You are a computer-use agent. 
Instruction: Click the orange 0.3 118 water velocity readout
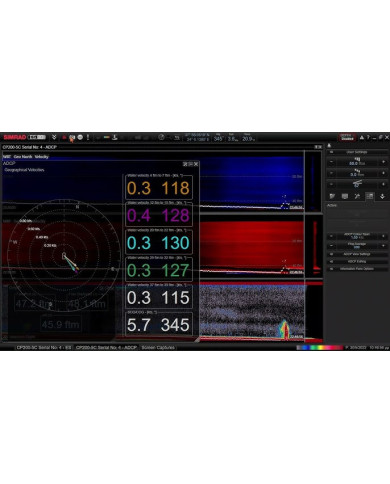(x=158, y=188)
